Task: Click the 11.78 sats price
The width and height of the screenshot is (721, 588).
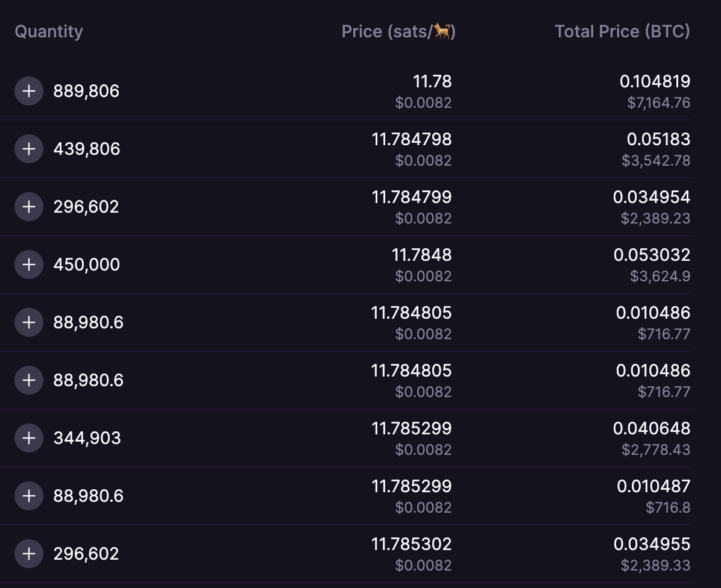Action: tap(432, 81)
